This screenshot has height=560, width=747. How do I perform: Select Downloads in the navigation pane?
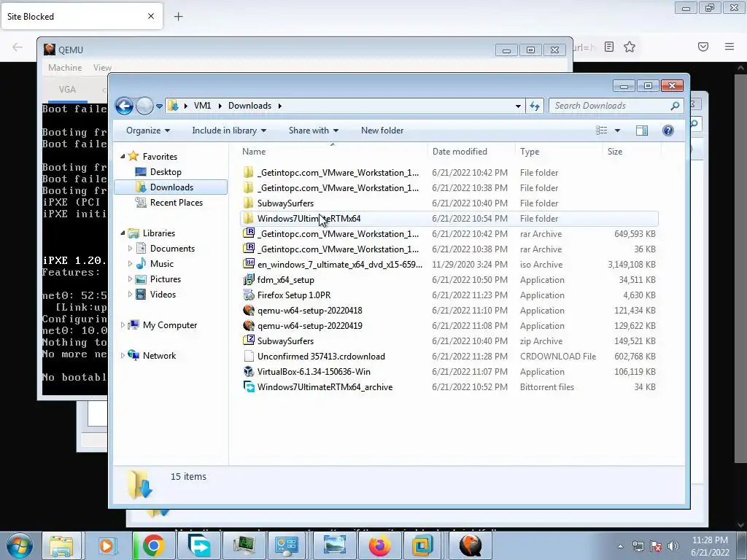(171, 187)
